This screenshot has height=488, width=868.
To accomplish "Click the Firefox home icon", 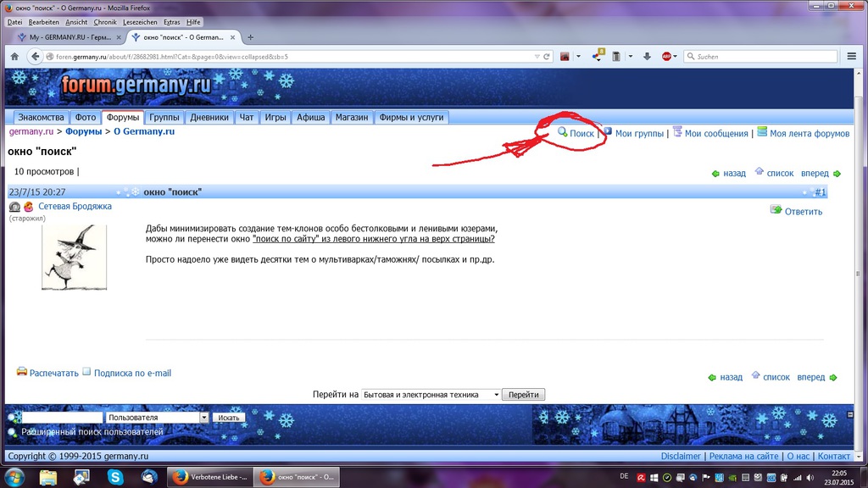I will pos(15,57).
